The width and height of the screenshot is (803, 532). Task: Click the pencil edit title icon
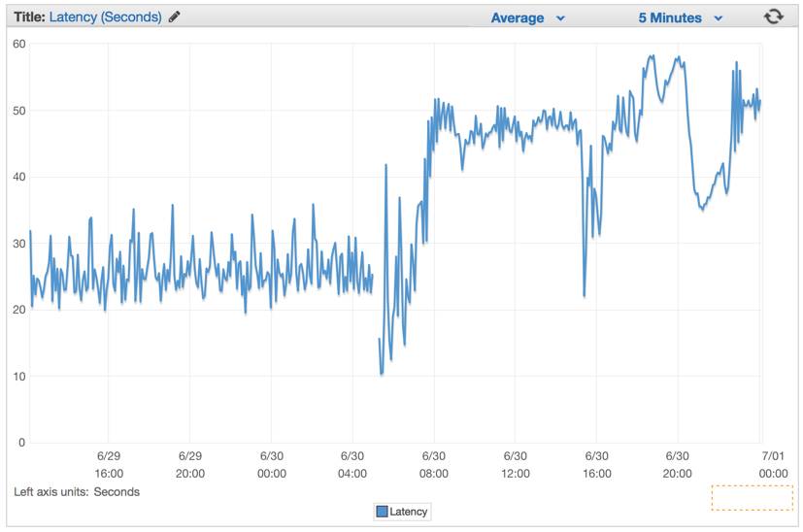click(x=174, y=17)
